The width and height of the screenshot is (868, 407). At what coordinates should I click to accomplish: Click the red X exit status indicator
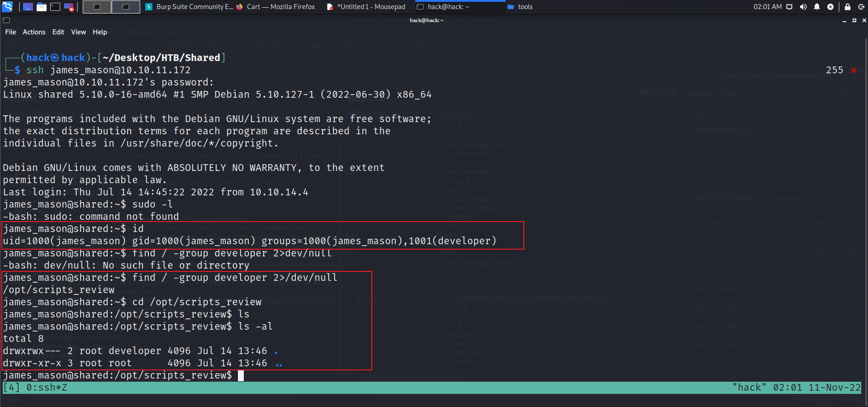(x=854, y=70)
